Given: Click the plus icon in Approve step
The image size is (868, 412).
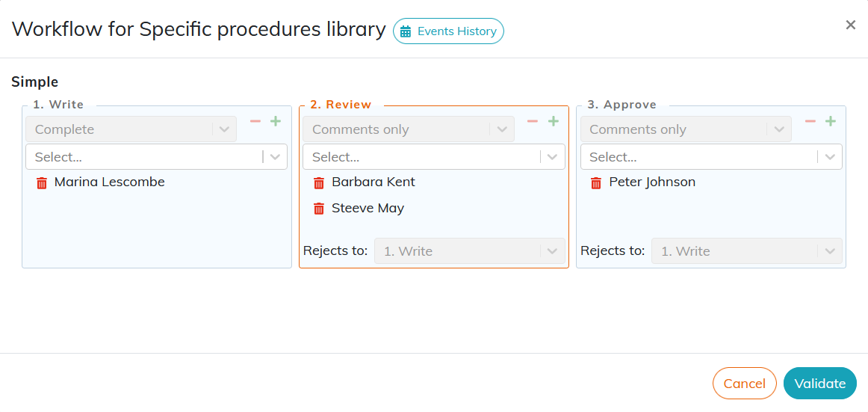Looking at the screenshot, I should click(831, 121).
